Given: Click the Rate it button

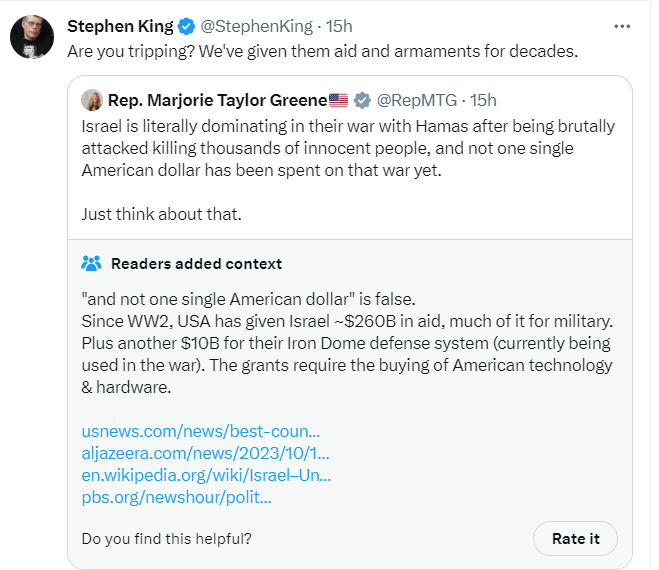Looking at the screenshot, I should [x=575, y=538].
